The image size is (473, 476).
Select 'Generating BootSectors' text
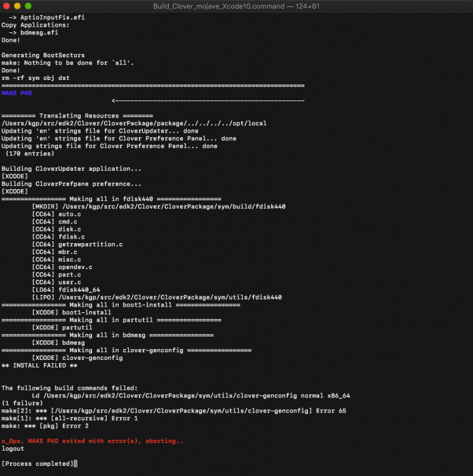pyautogui.click(x=43, y=55)
